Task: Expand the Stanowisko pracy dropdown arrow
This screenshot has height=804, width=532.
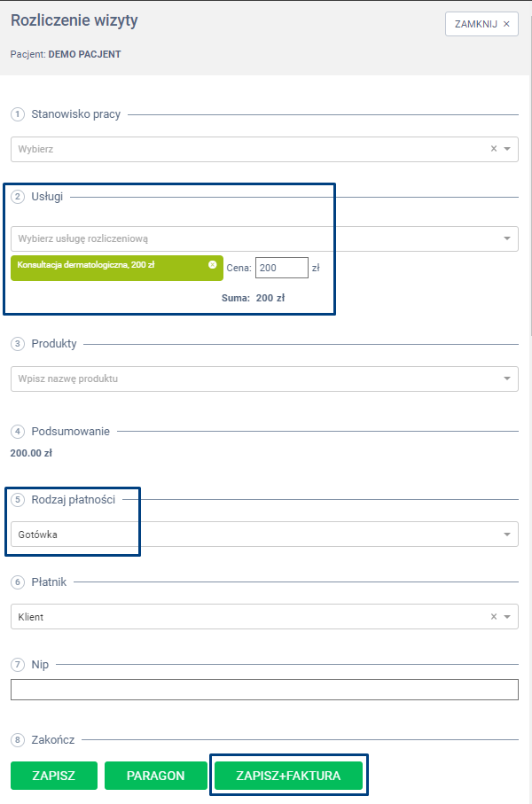Action: point(507,149)
